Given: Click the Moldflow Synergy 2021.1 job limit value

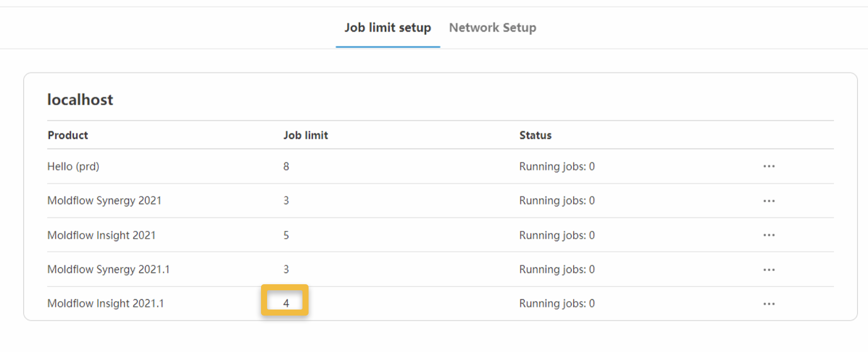Looking at the screenshot, I should (x=286, y=270).
